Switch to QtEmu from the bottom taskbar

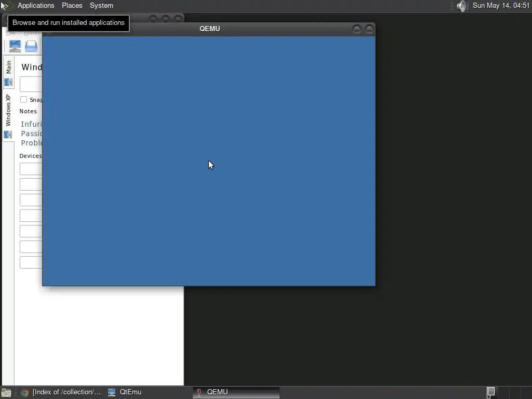coord(125,392)
